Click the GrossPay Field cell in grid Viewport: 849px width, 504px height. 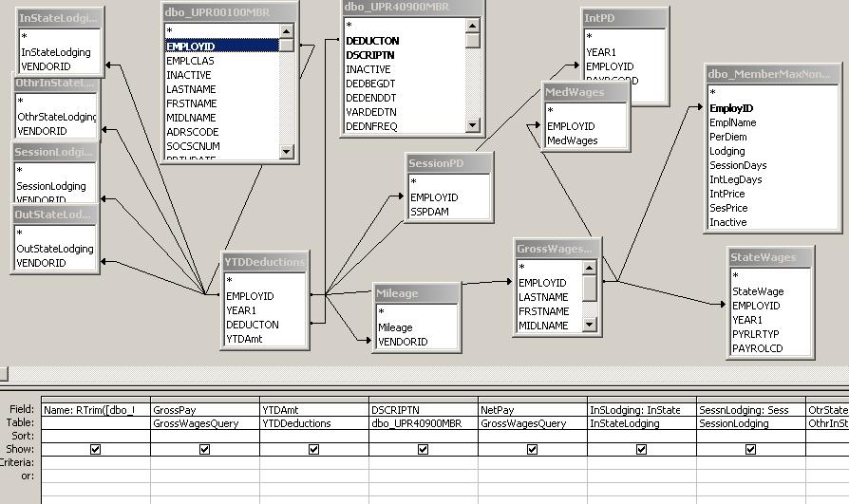click(205, 410)
